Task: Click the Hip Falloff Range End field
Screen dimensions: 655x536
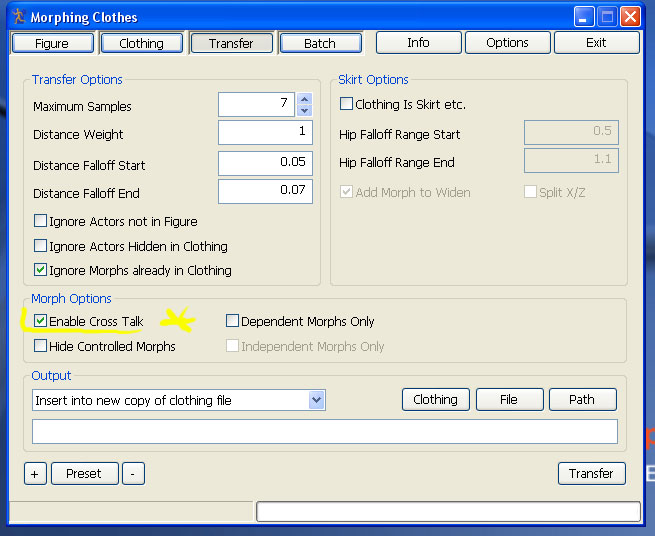Action: [x=571, y=160]
